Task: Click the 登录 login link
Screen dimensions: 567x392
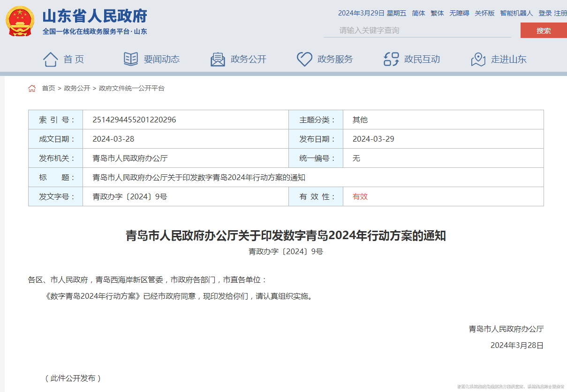Action: pos(545,13)
